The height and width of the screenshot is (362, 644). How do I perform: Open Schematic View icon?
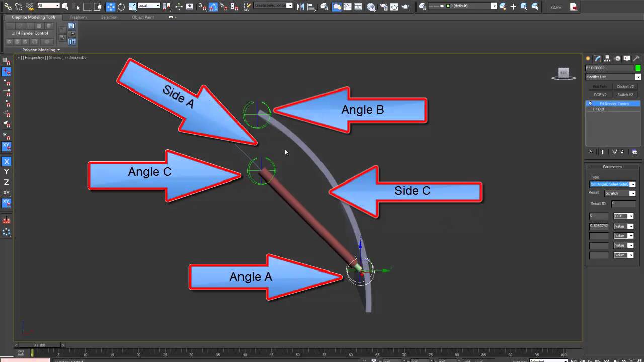(359, 6)
